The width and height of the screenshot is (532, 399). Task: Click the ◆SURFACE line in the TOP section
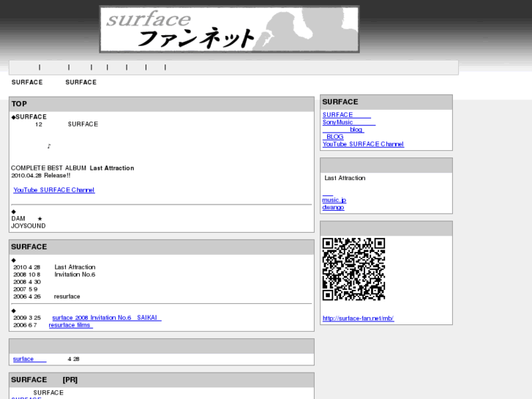(29, 117)
